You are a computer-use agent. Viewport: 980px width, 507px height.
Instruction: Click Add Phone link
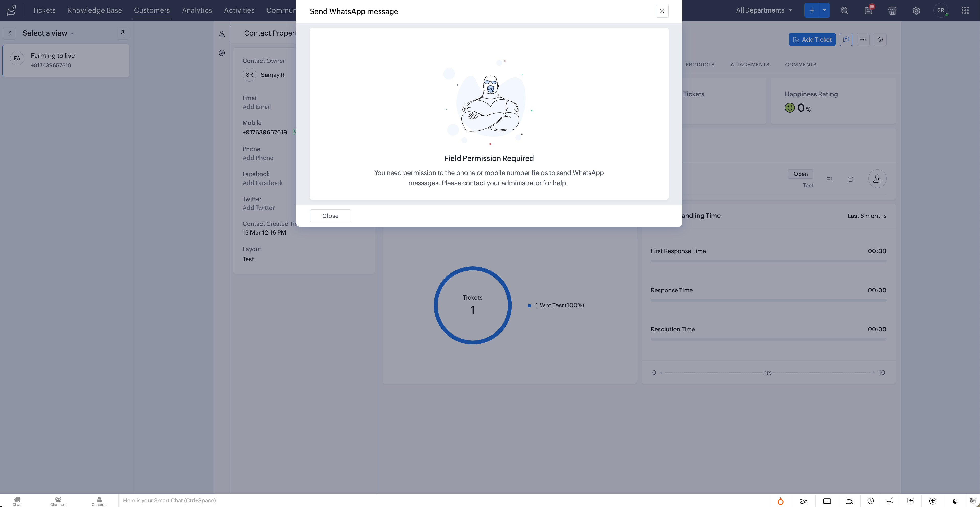pyautogui.click(x=258, y=158)
